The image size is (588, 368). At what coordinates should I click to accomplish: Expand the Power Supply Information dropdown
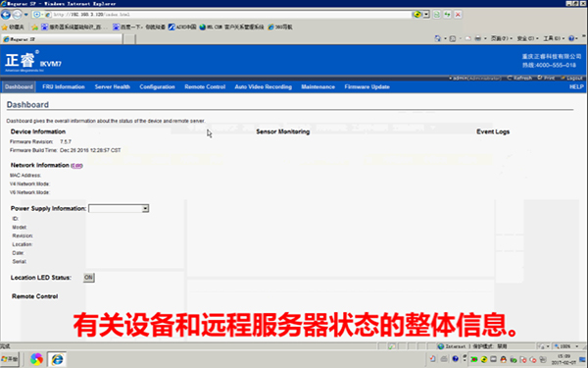coord(145,208)
